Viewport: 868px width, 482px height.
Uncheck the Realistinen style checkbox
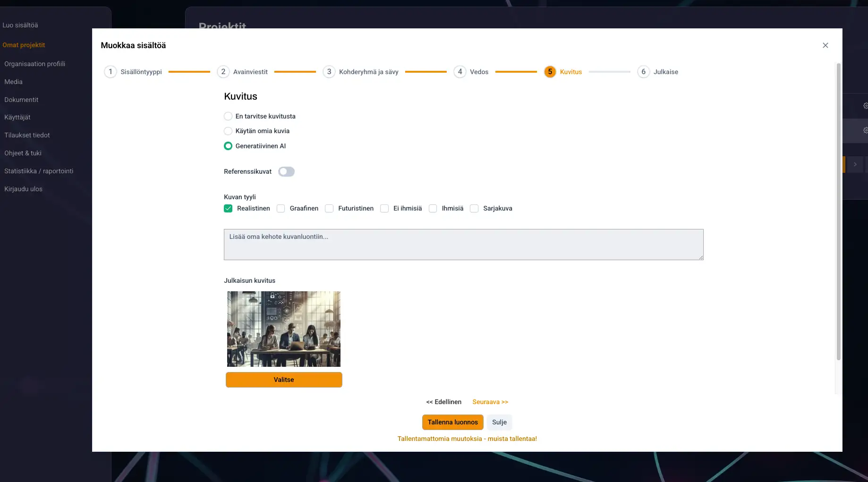[x=228, y=209]
